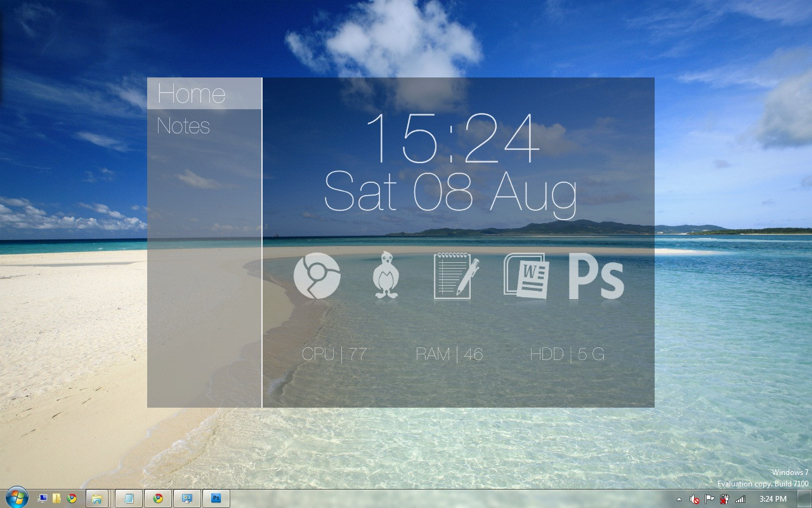Open the Chrome launcher icon in widget
Image resolution: width=812 pixels, height=508 pixels.
[x=317, y=276]
